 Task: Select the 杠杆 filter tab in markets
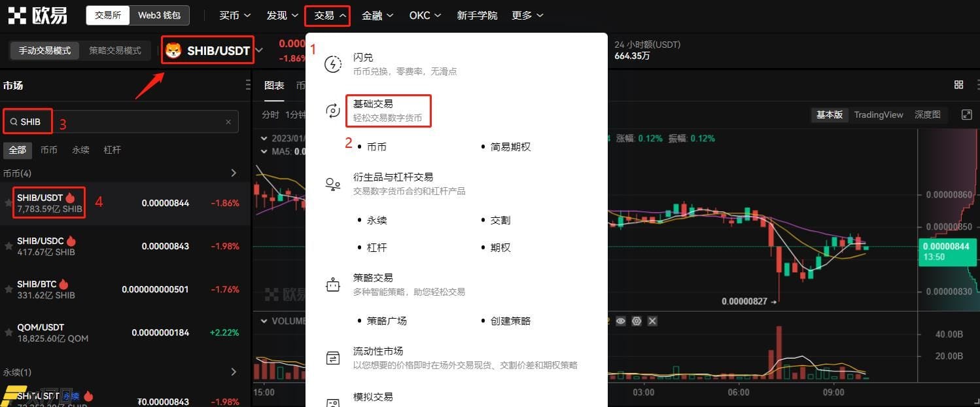pyautogui.click(x=112, y=150)
